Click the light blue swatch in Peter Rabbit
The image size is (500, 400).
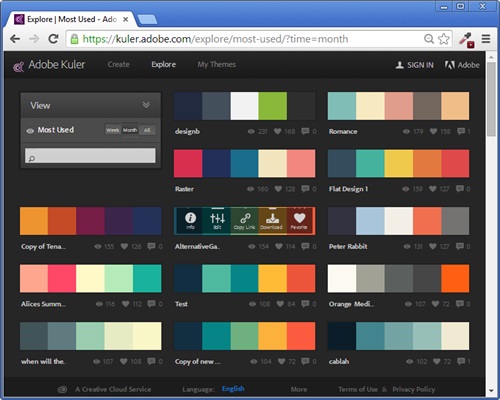click(370, 221)
